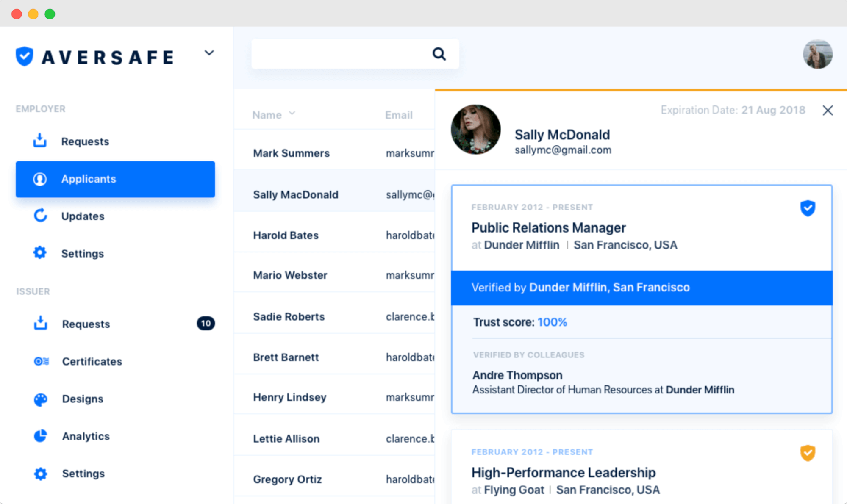Open the Certificates menu label
Viewport: 847px width, 504px height.
coord(92,361)
